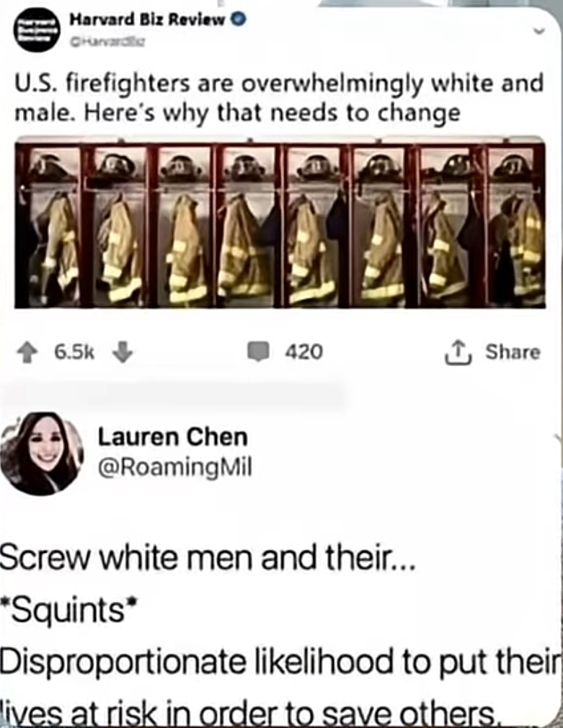The image size is (563, 728).
Task: Click the 6.5k vote count
Action: [74, 352]
